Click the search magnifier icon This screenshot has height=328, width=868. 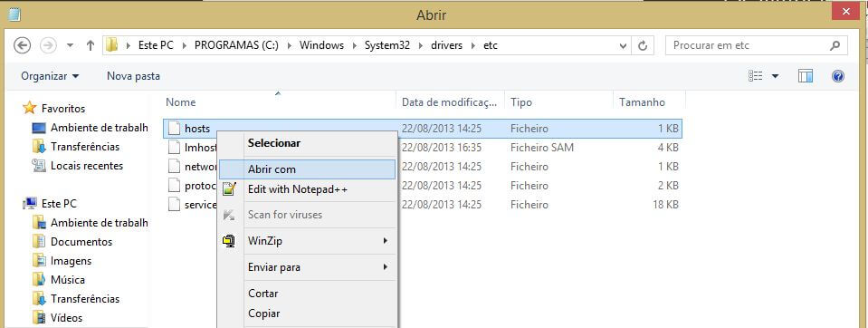[x=835, y=45]
